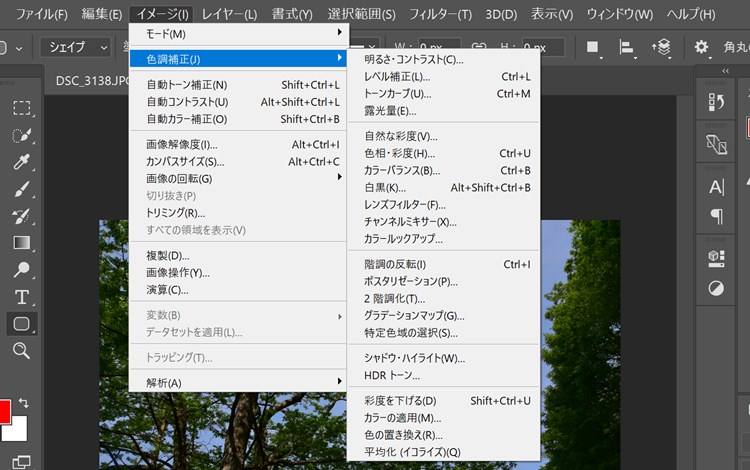Click the red foreground color swatch
Image resolution: width=750 pixels, height=470 pixels.
pyautogui.click(x=4, y=412)
